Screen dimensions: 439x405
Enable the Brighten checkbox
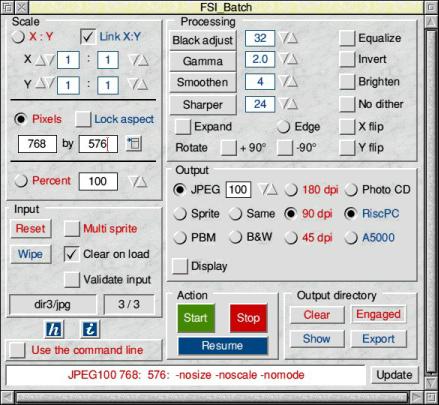pyautogui.click(x=347, y=82)
